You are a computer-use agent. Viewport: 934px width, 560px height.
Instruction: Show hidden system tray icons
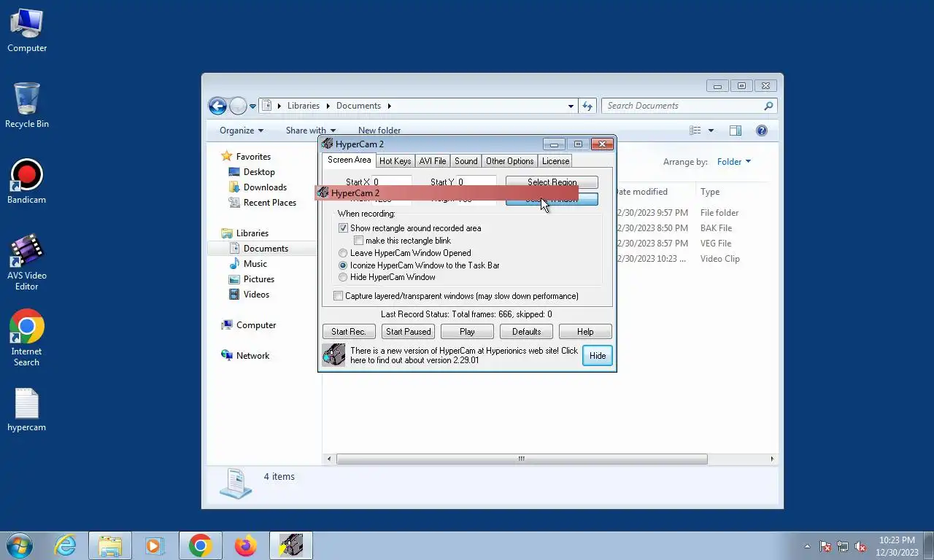point(807,546)
